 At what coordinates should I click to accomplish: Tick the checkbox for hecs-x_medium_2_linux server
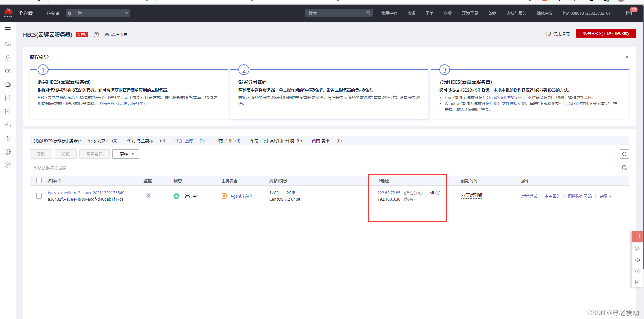39,196
